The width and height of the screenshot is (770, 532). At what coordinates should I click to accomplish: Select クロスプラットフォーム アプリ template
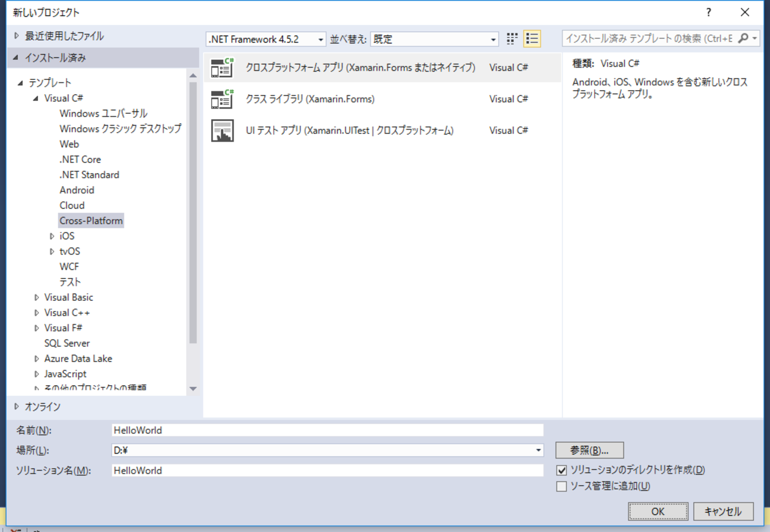point(382,68)
